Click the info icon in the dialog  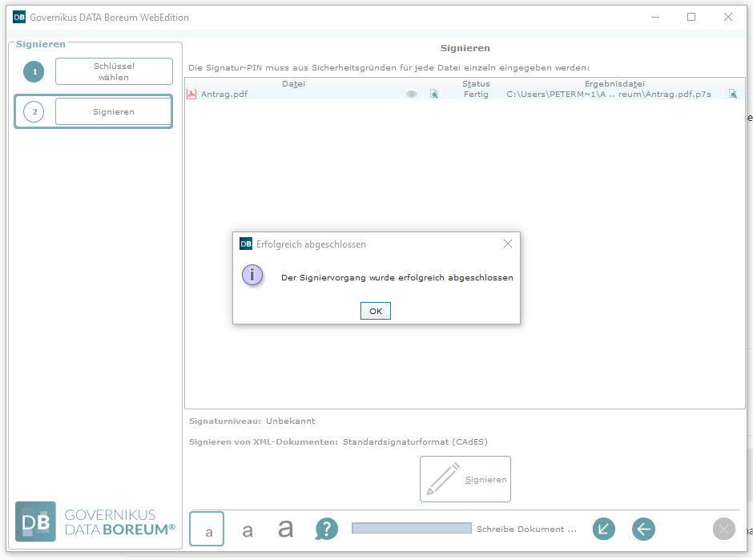pos(252,276)
